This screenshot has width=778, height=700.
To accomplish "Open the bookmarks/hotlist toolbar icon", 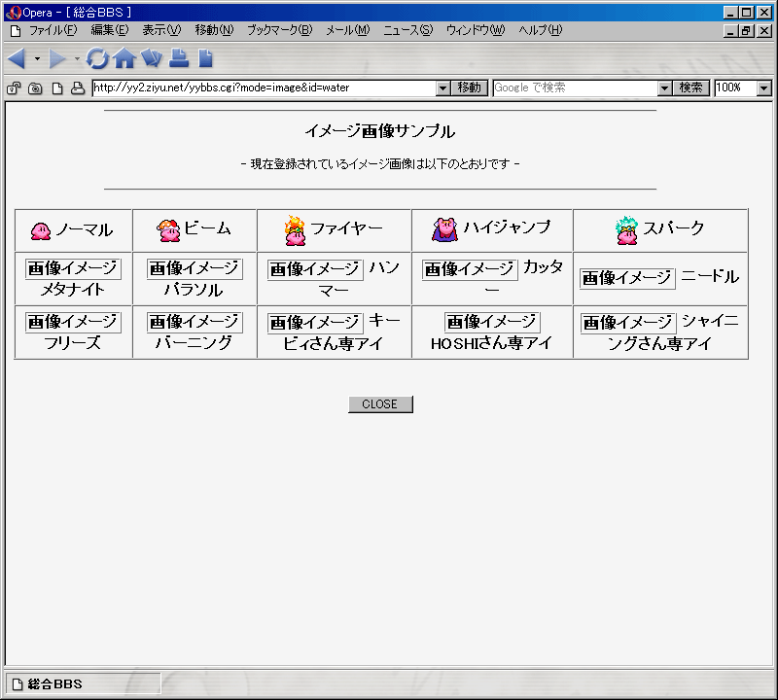I will (x=152, y=58).
